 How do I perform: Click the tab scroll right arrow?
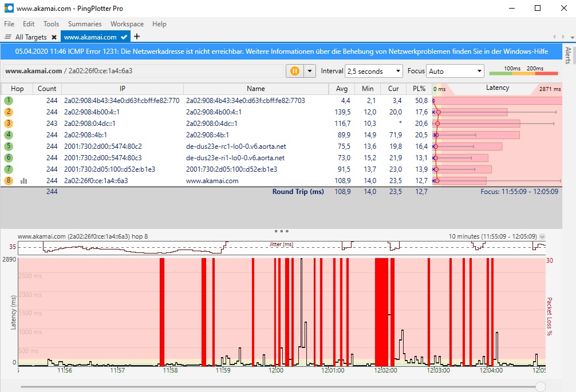click(x=563, y=37)
